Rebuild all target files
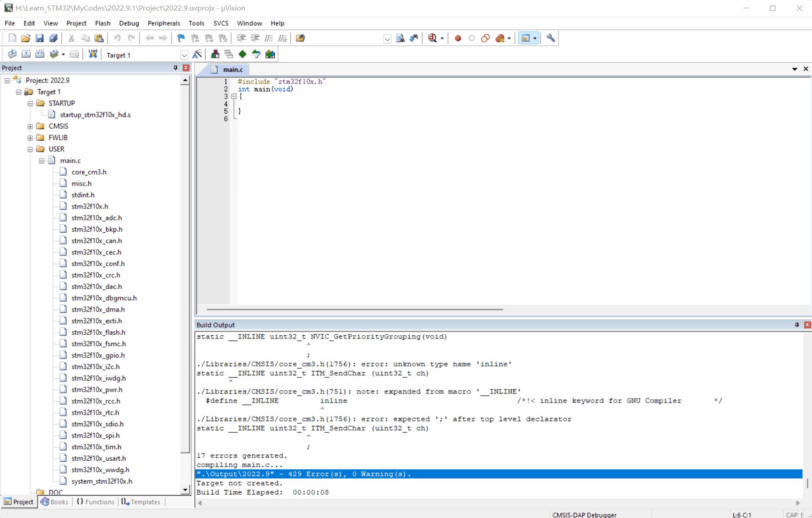Image resolution: width=812 pixels, height=518 pixels. point(40,54)
